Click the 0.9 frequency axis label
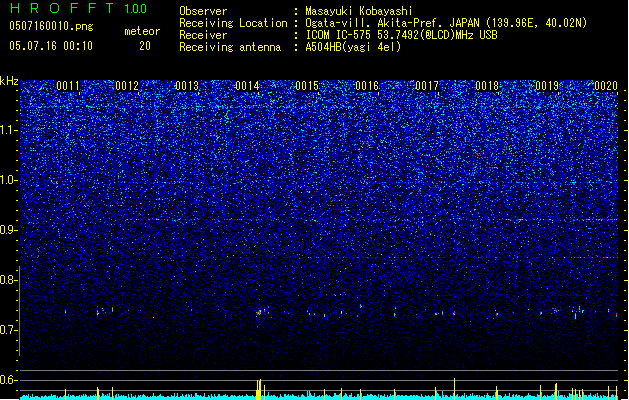Image resolution: width=629 pixels, height=400 pixels. coord(9,230)
